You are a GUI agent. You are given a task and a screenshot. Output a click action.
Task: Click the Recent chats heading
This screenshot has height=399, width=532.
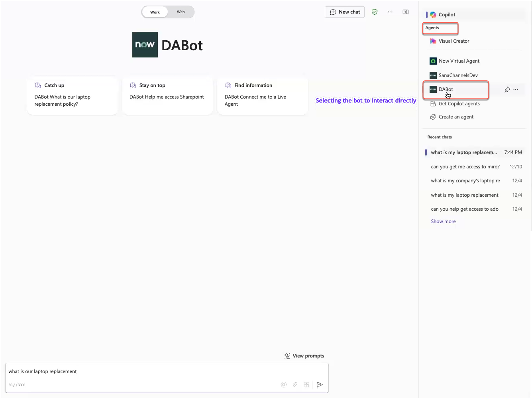pos(440,137)
